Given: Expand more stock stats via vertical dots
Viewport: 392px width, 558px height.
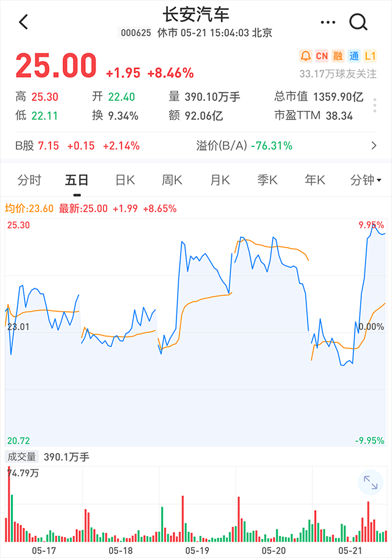Looking at the screenshot, I should tap(375, 106).
